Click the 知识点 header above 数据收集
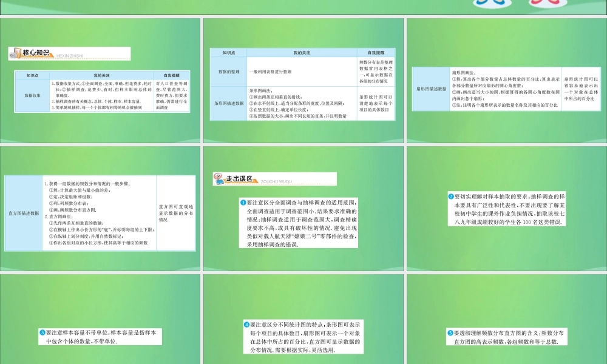This screenshot has height=364, width=607. click(33, 75)
